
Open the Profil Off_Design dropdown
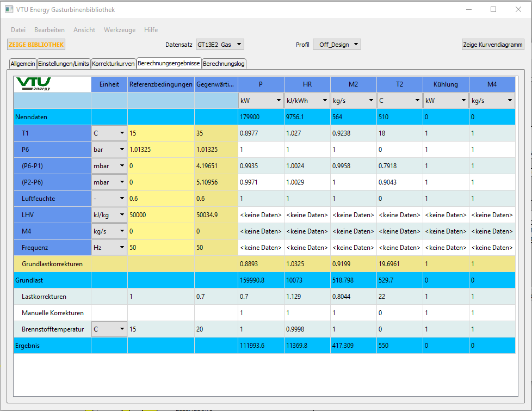point(337,45)
